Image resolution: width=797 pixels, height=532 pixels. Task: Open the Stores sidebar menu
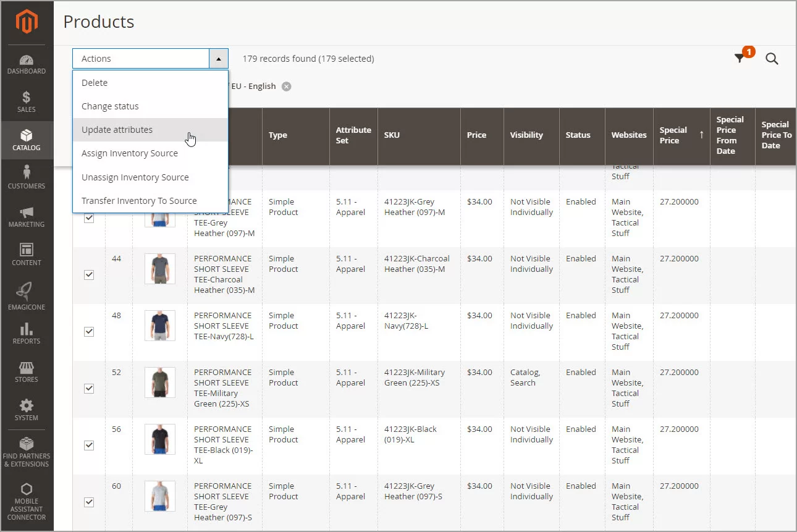click(x=27, y=373)
